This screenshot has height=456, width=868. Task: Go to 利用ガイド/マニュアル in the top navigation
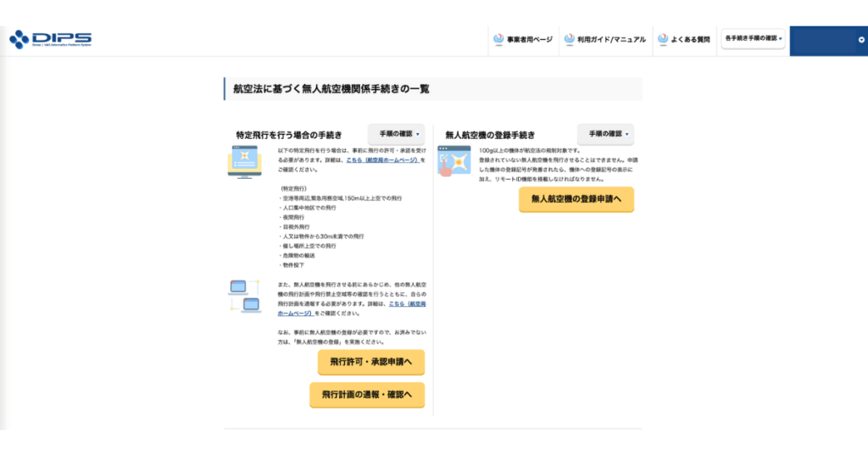pyautogui.click(x=611, y=39)
